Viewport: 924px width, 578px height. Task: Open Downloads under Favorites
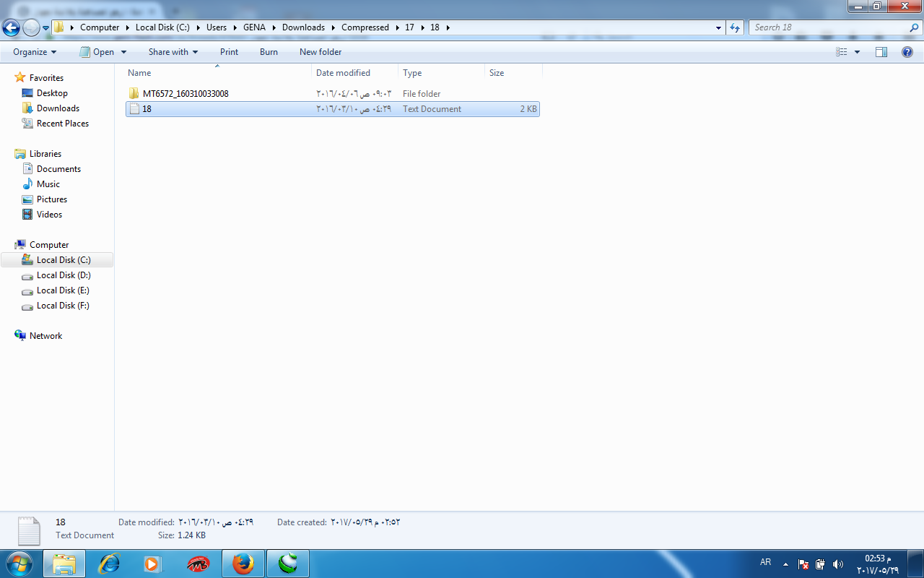point(58,108)
